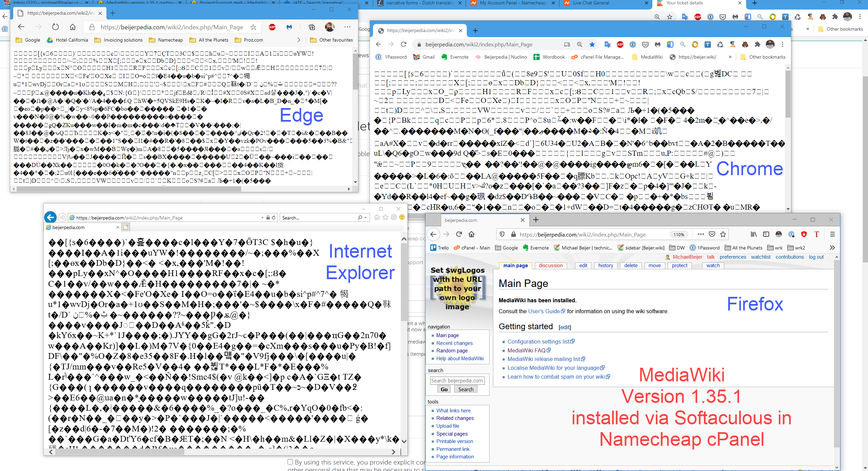
Task: Click Chrome zoom magnifier in address bar
Action: [579, 44]
